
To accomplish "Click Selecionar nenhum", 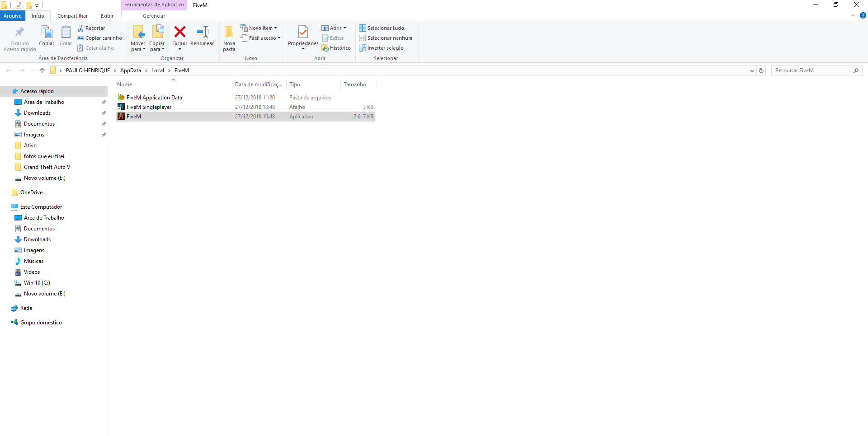I will (x=386, y=38).
